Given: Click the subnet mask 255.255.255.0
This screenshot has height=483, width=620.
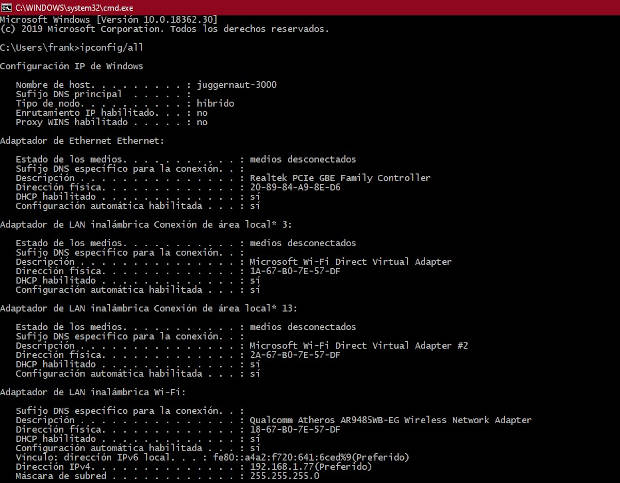Looking at the screenshot, I should click(284, 476).
